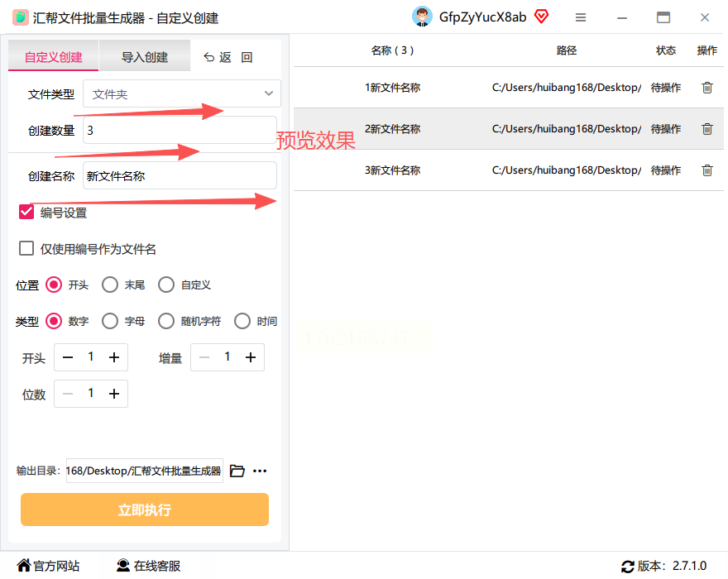This screenshot has width=728, height=579.
Task: Open the hamburger menu in title bar
Action: [581, 17]
